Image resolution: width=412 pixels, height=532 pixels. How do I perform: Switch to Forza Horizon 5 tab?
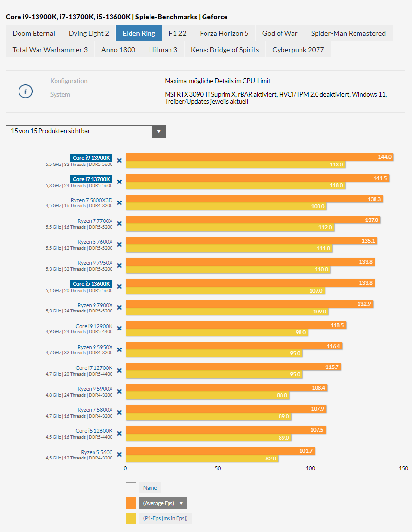[x=224, y=33]
